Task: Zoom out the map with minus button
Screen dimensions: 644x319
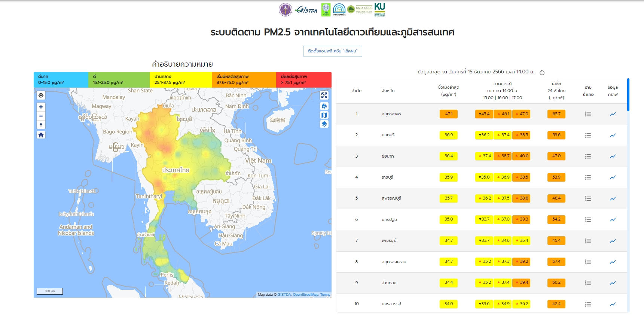Action: click(41, 116)
